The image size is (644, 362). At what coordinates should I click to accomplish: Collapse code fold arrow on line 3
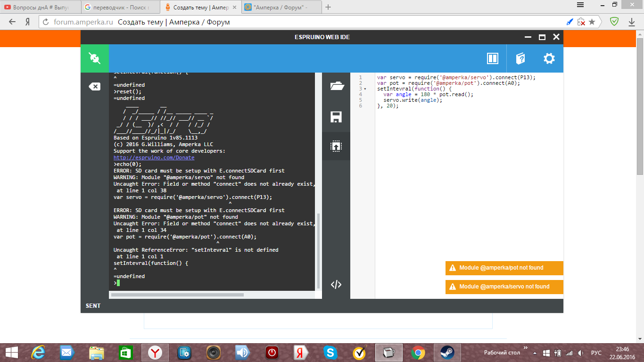click(365, 89)
